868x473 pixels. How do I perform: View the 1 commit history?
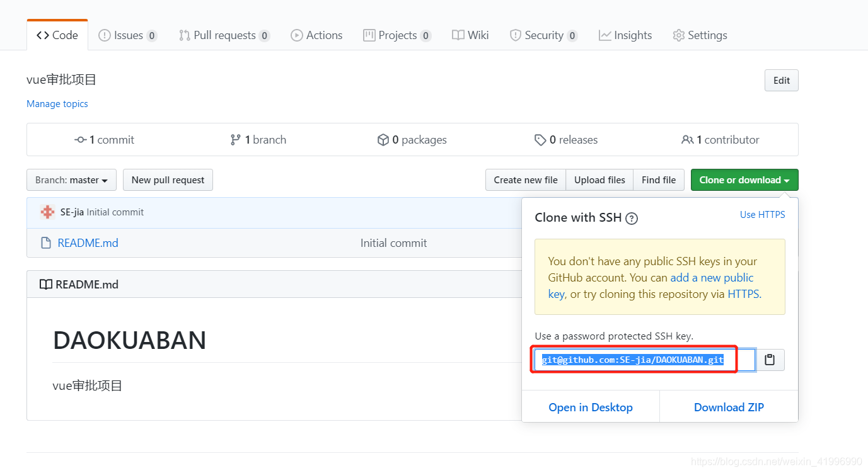coord(104,140)
